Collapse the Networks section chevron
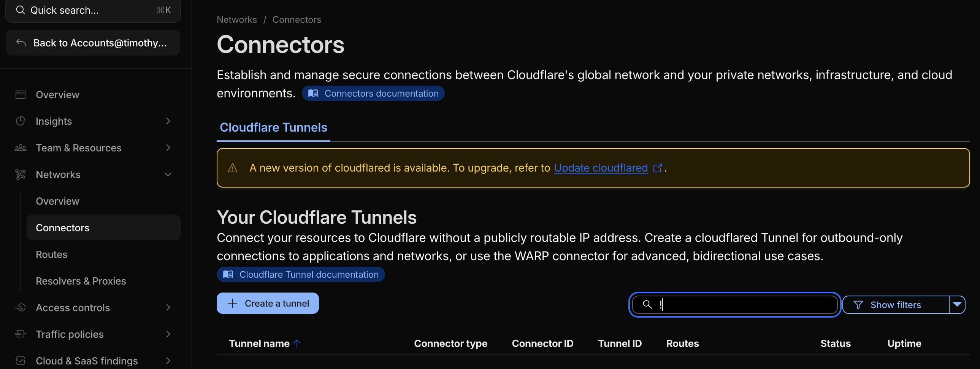980x369 pixels. pyautogui.click(x=168, y=174)
